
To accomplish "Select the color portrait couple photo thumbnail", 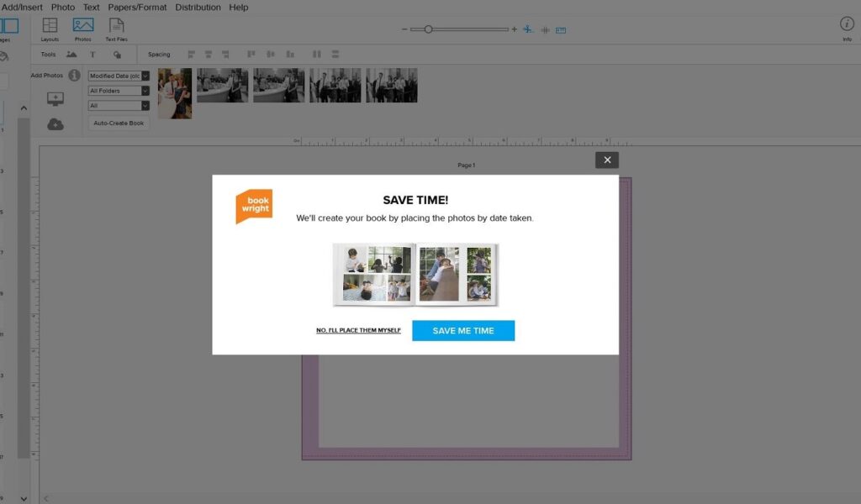I will point(175,93).
